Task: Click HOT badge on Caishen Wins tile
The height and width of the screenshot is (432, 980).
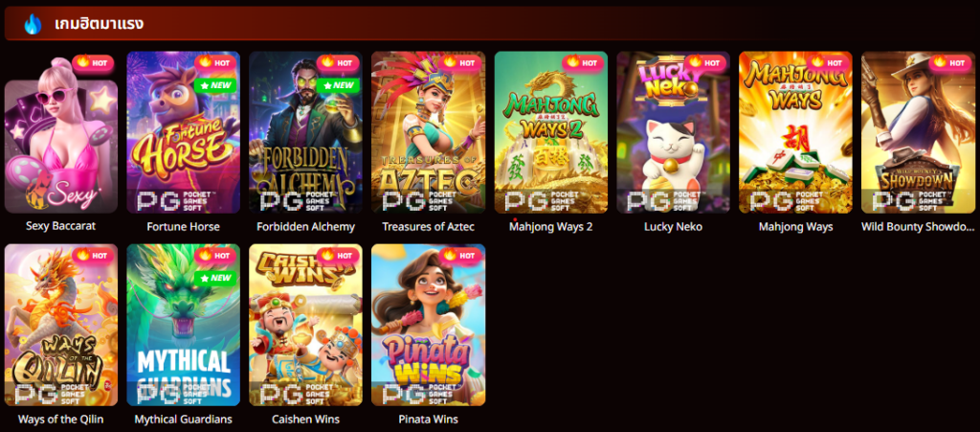Action: point(338,255)
